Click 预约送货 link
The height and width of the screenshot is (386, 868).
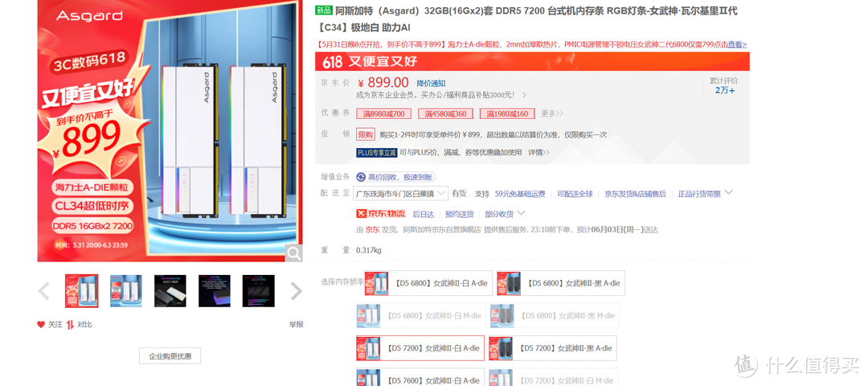(x=460, y=214)
